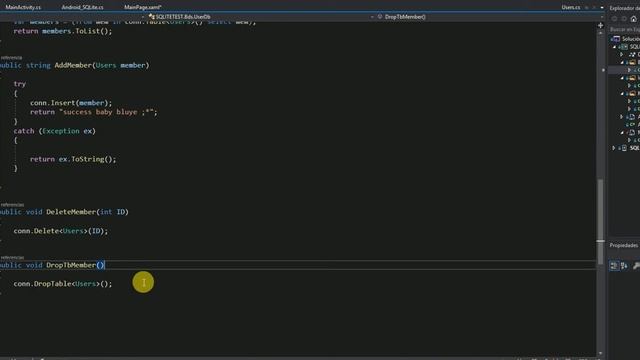
Task: Click the "success baby bluye" string
Action: [x=108, y=112]
